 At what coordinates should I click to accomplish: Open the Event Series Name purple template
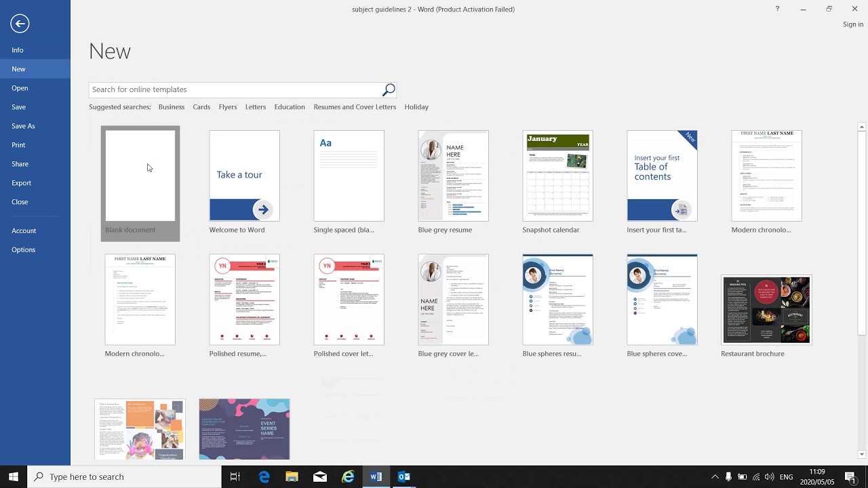244,429
